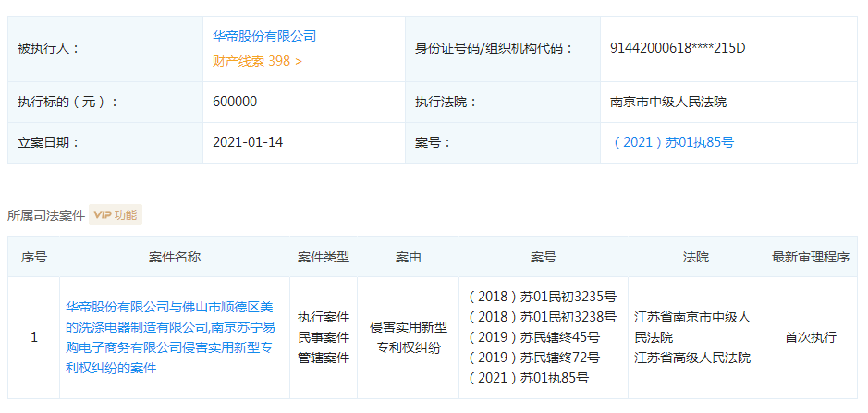Viewport: 868px width, 413px height.
Task: Select (2021)苏01执85号 in the lower table
Action: (x=528, y=378)
